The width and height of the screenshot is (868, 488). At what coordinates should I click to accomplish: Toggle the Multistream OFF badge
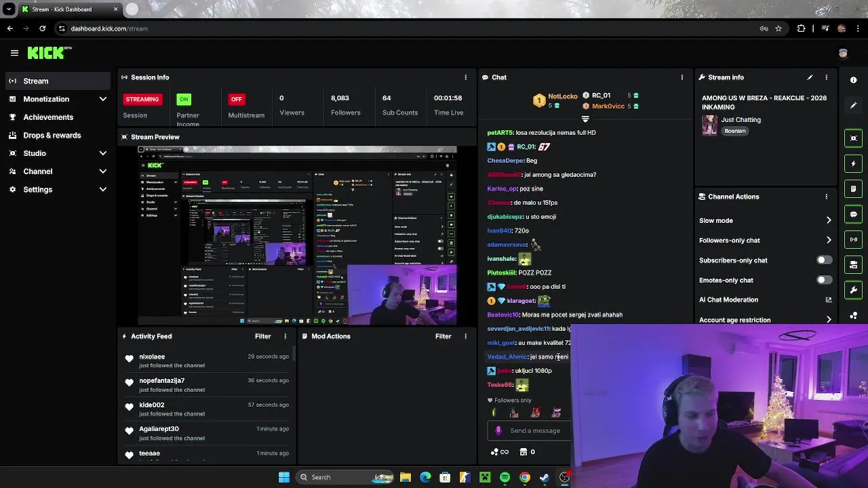click(236, 99)
